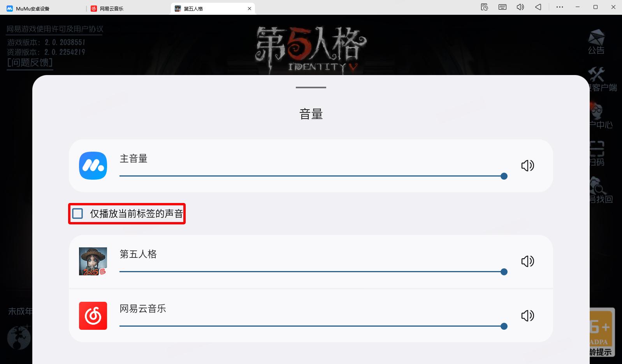
Task: Mute the master volume speaker icon
Action: pyautogui.click(x=527, y=166)
